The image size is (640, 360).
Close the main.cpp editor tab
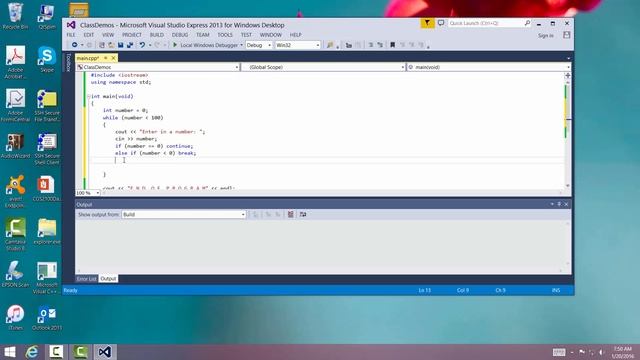click(x=113, y=58)
